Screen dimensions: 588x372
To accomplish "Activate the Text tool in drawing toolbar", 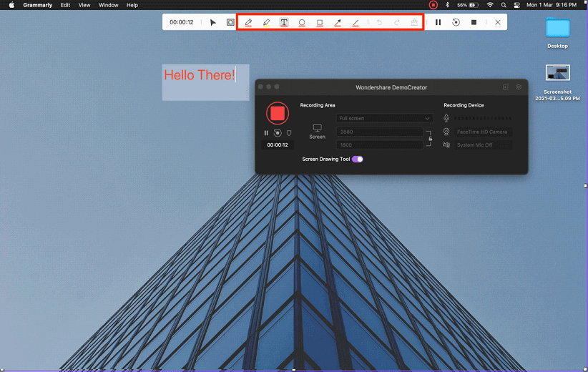I will tap(284, 22).
